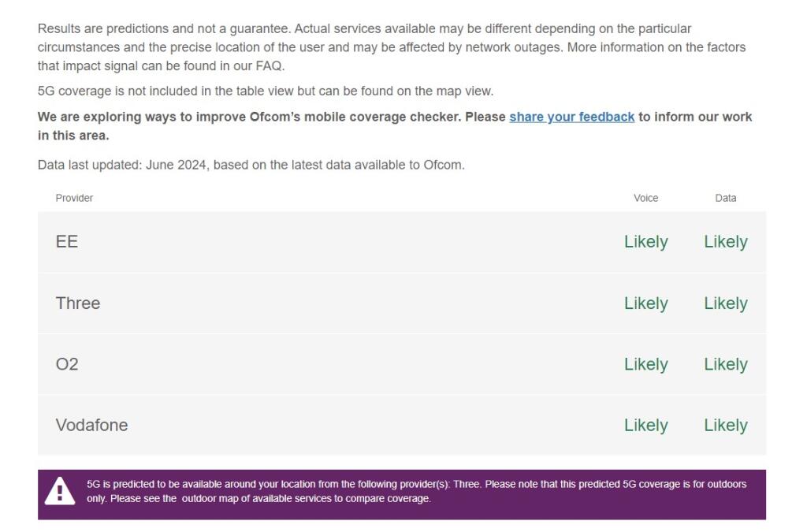Viewport: 807px width, 532px height.
Task: Click the Voice column header
Action: [645, 198]
